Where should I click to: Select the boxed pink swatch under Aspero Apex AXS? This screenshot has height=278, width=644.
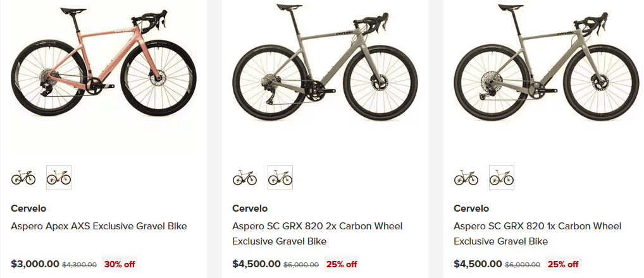[x=59, y=178]
